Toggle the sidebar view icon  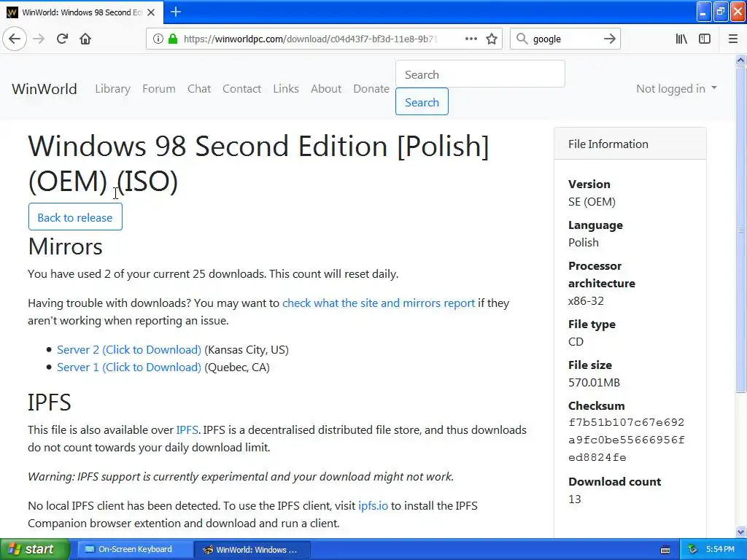click(x=705, y=39)
